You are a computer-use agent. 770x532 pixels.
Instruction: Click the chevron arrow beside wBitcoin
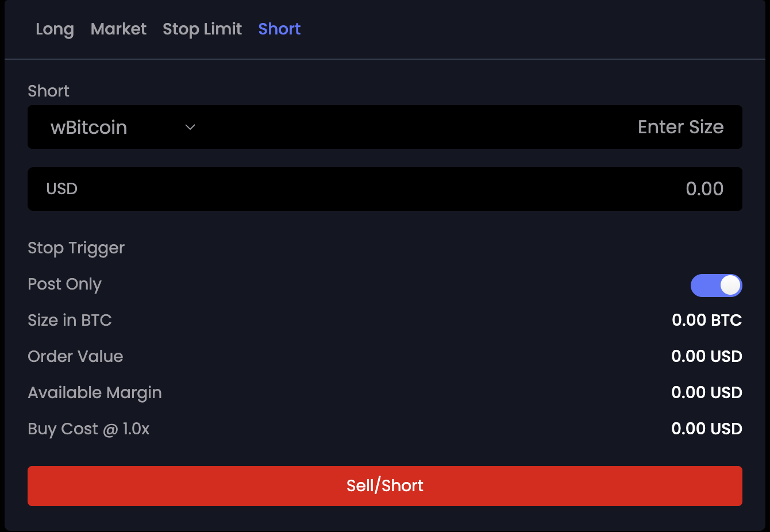[x=190, y=127]
